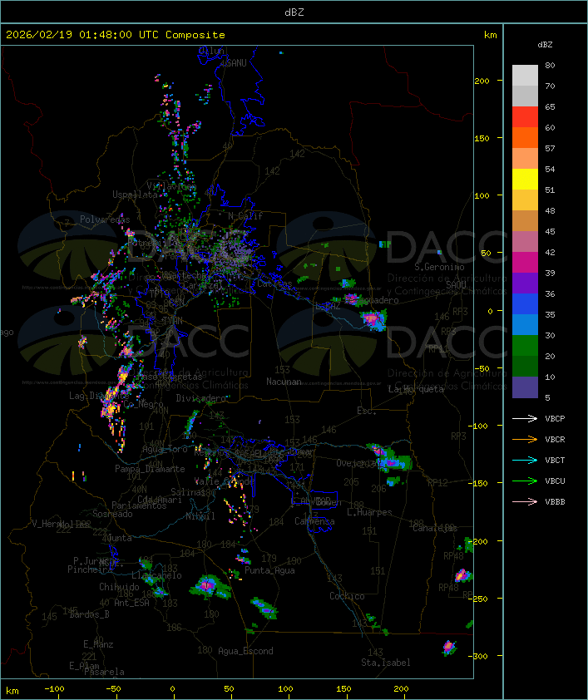Click the Punta_Agua place label
Image resolution: width=588 pixels, height=700 pixels.
coord(269,570)
